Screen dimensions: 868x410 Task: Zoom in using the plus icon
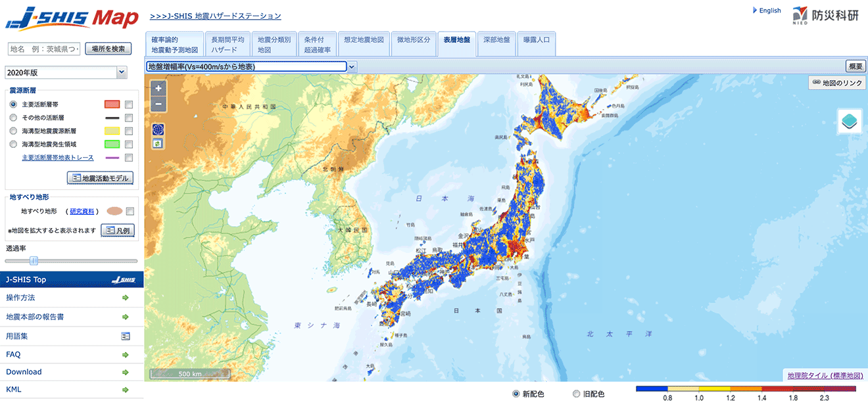point(158,87)
